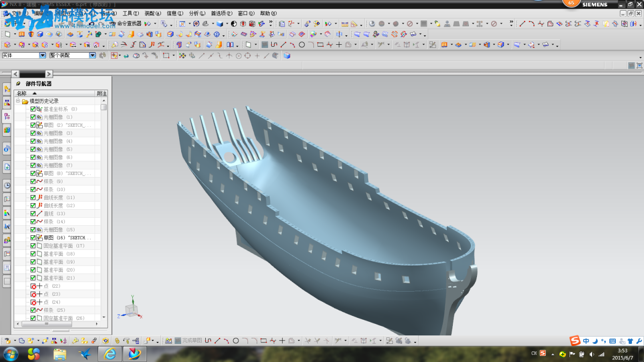Click the volume speaker tray icon
Screen dimensions: 644x362
(592, 354)
